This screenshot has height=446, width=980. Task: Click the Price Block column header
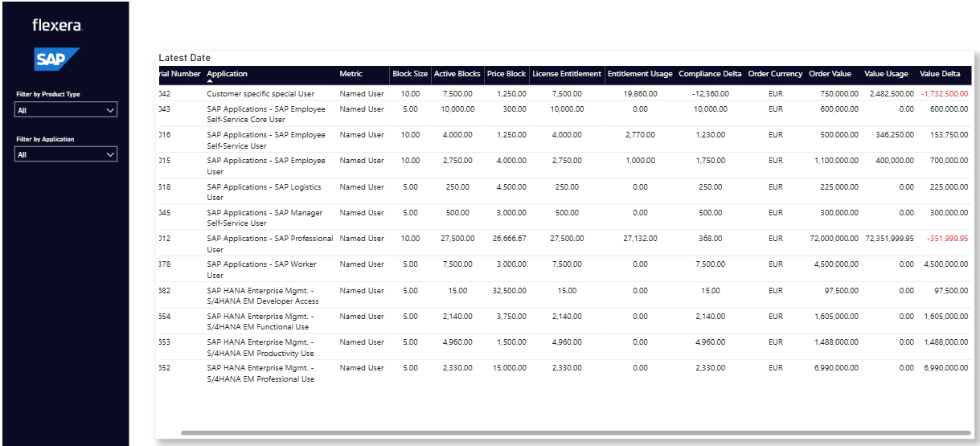click(506, 74)
